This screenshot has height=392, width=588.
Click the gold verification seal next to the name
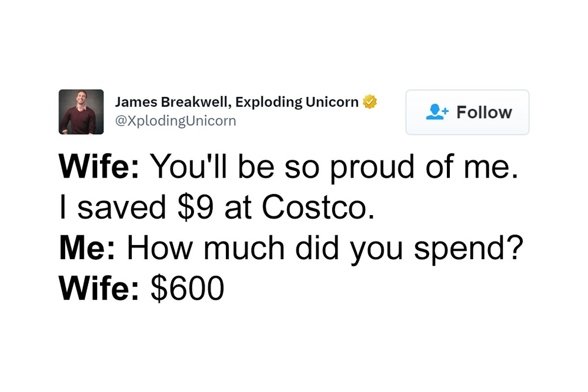tap(369, 101)
